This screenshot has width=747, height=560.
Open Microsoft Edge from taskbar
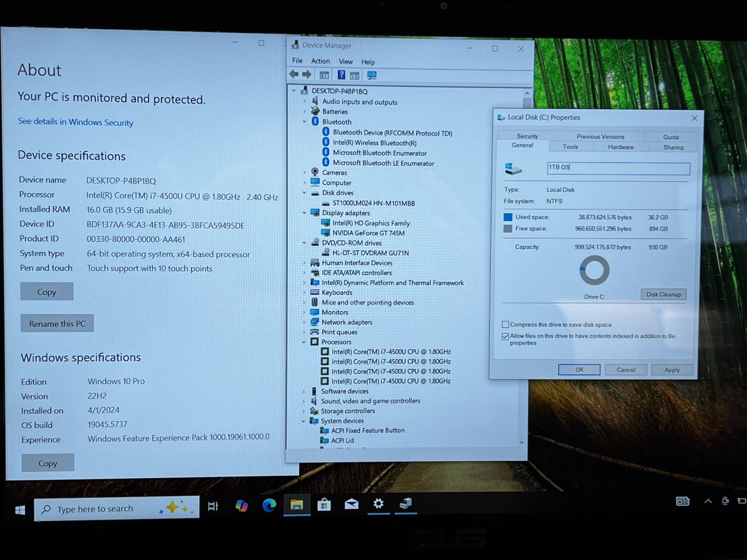coord(269,505)
